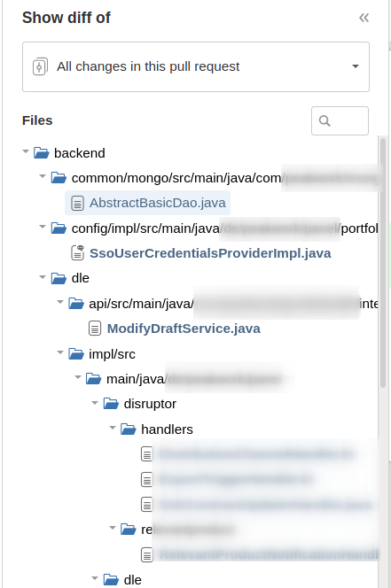This screenshot has height=588, width=391.
Task: Click the ModifyDraftService.java file icon
Action: tap(95, 329)
